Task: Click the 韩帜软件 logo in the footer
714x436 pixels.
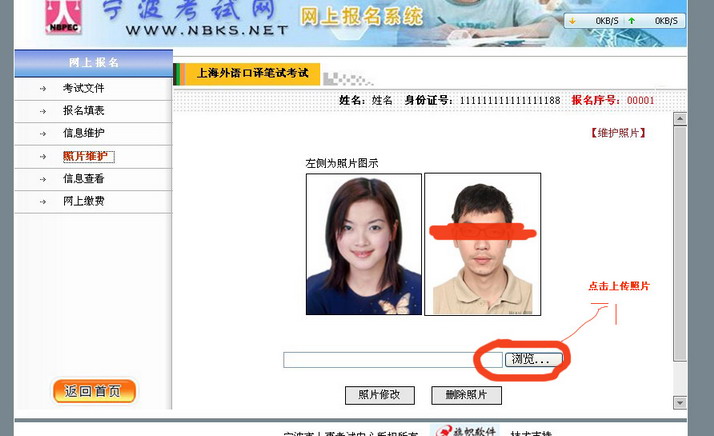Action: [x=464, y=430]
